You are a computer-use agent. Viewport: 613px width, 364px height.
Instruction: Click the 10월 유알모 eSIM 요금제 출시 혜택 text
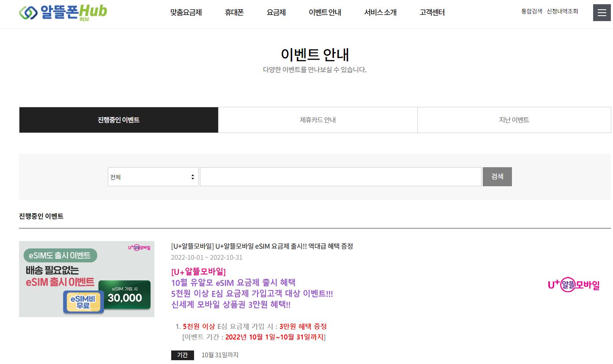point(233,283)
